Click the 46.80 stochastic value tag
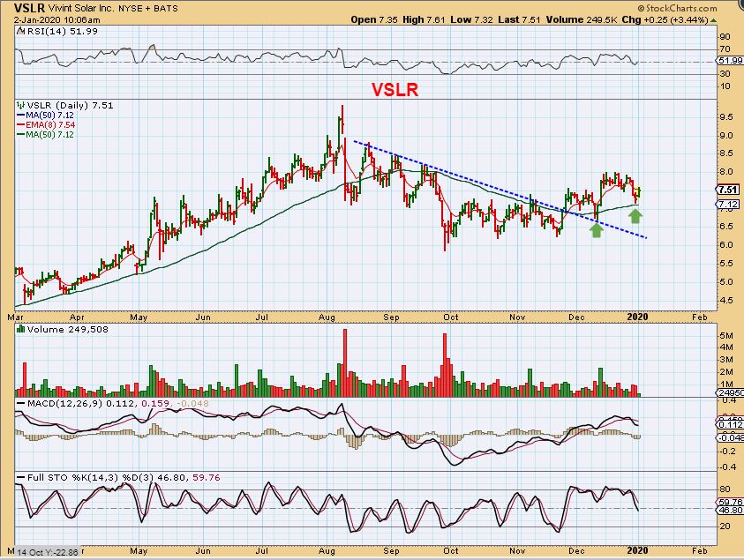Screen dimensions: 744x560 [x=730, y=511]
